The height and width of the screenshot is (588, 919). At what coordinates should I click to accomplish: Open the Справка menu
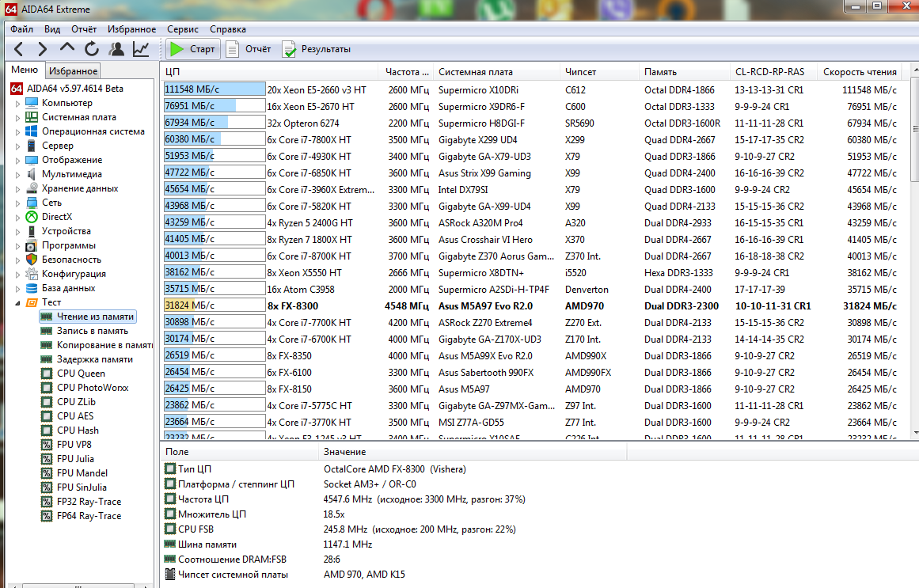[x=228, y=29]
